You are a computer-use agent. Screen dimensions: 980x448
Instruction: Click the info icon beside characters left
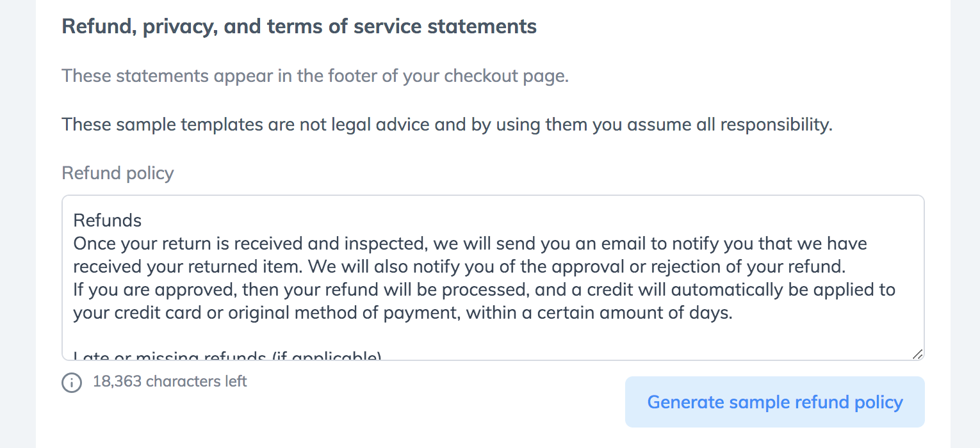[72, 383]
